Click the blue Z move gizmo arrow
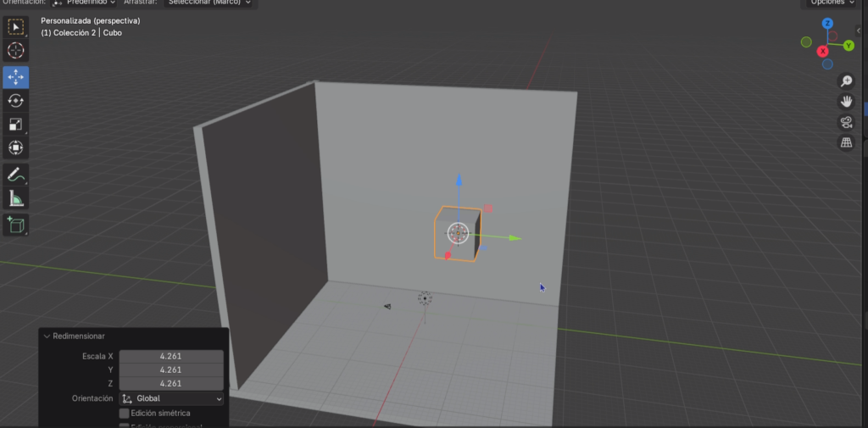This screenshot has width=868, height=428. pos(459,181)
